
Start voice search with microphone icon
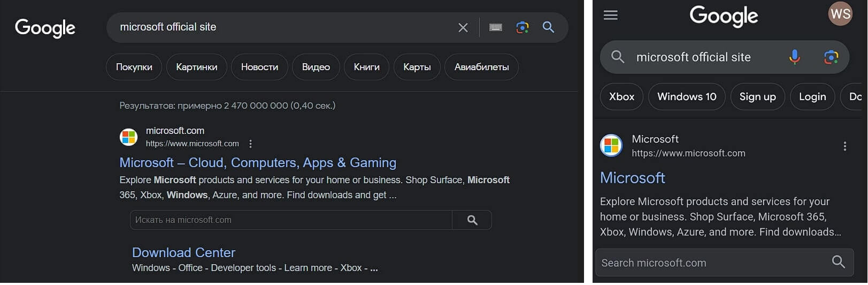pyautogui.click(x=795, y=57)
